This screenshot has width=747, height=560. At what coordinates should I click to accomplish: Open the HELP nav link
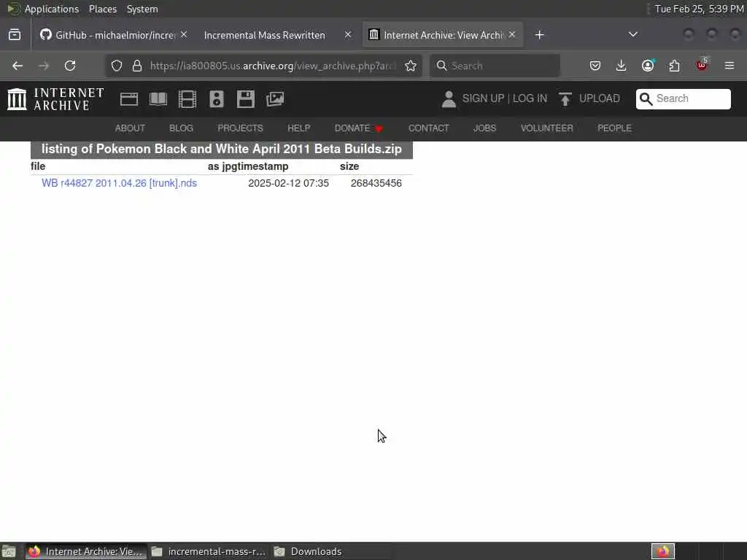pos(298,128)
